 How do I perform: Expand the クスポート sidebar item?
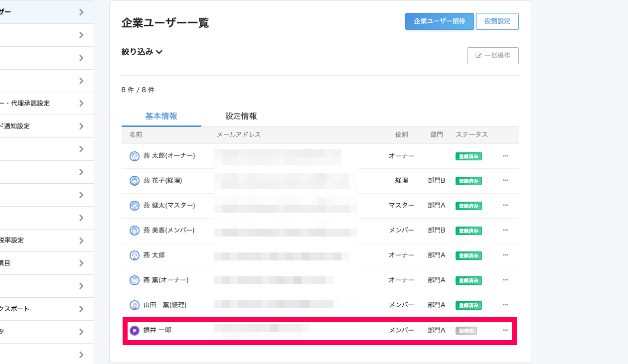[x=81, y=309]
